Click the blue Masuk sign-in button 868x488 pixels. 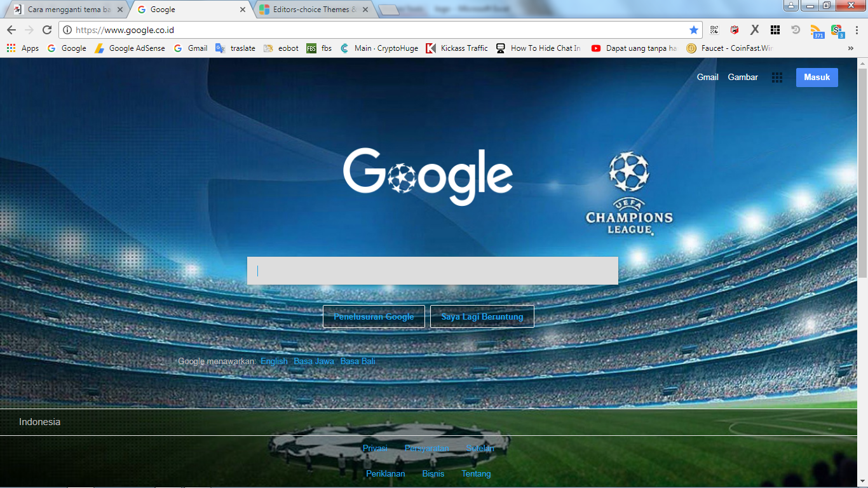817,78
